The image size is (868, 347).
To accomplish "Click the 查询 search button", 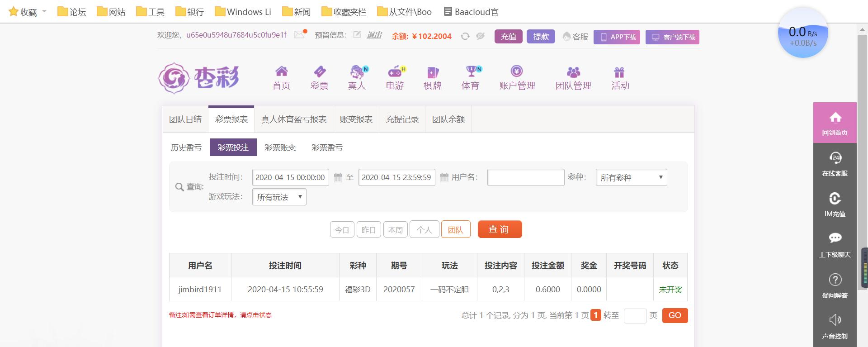I will click(x=500, y=229).
